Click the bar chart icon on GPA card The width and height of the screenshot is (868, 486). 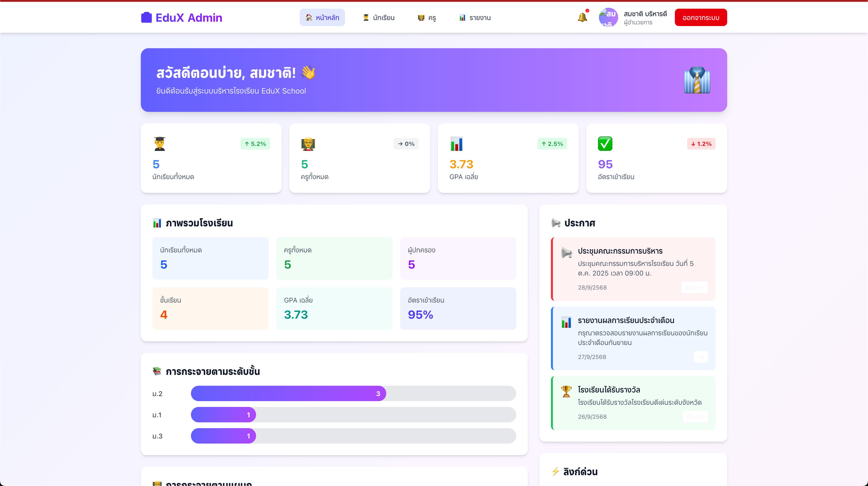click(x=457, y=144)
